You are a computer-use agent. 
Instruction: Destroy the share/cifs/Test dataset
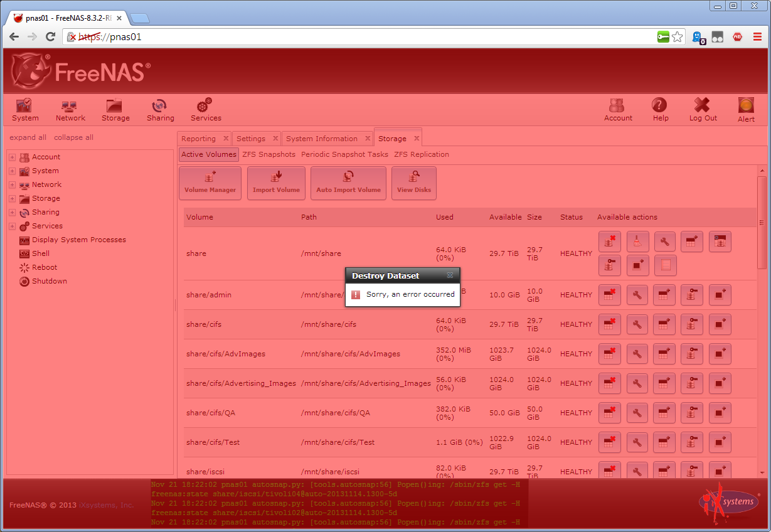(x=610, y=442)
